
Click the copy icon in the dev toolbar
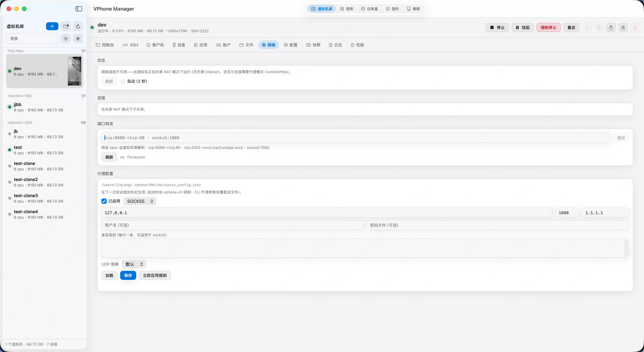click(x=599, y=27)
